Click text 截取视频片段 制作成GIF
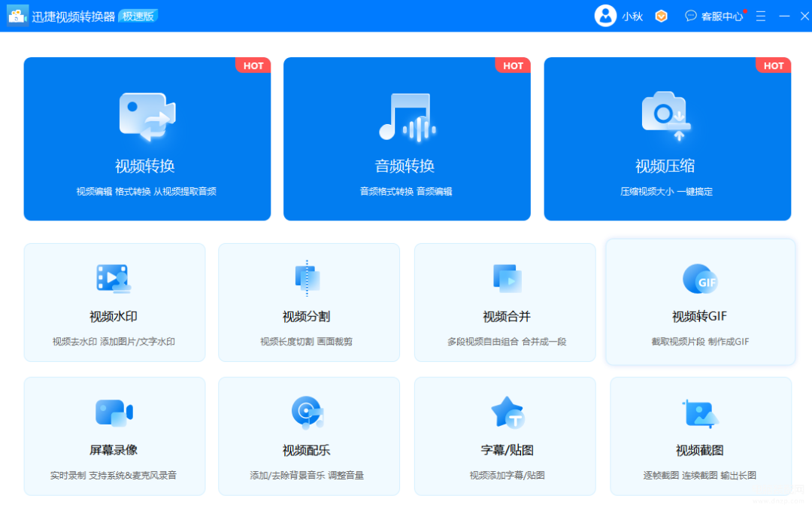This screenshot has width=812, height=511. pyautogui.click(x=700, y=342)
